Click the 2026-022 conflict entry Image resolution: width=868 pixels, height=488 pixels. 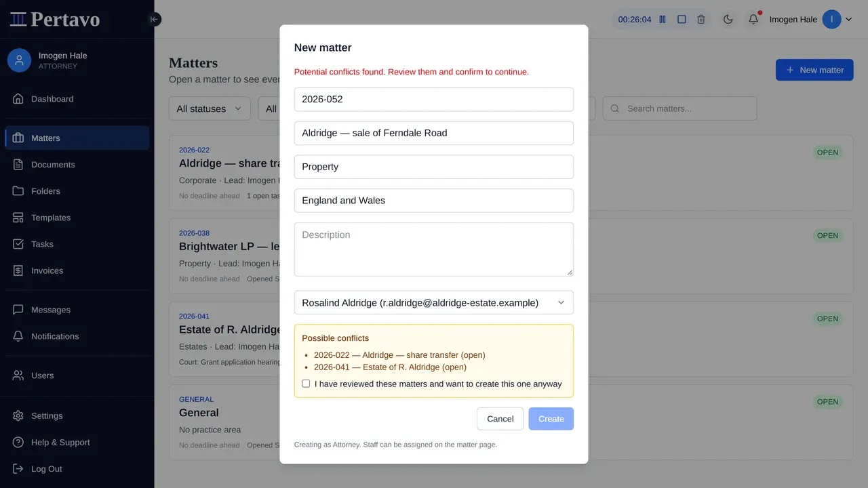[x=399, y=355]
